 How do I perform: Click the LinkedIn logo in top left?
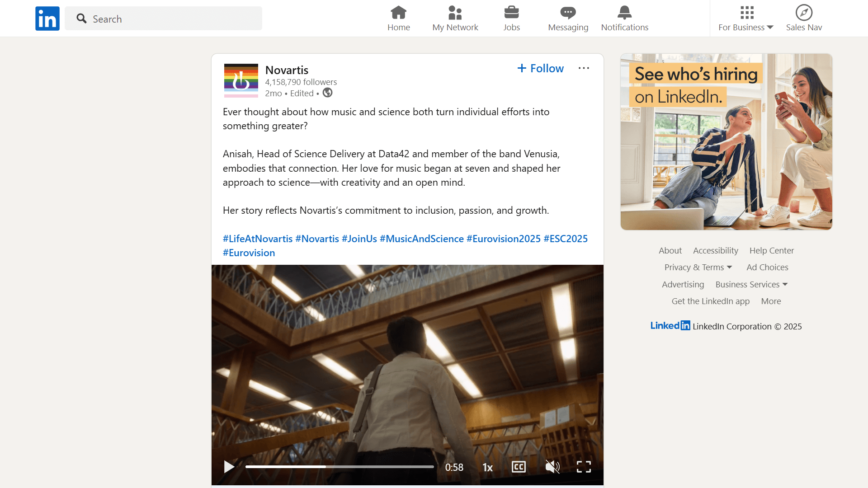click(x=47, y=18)
